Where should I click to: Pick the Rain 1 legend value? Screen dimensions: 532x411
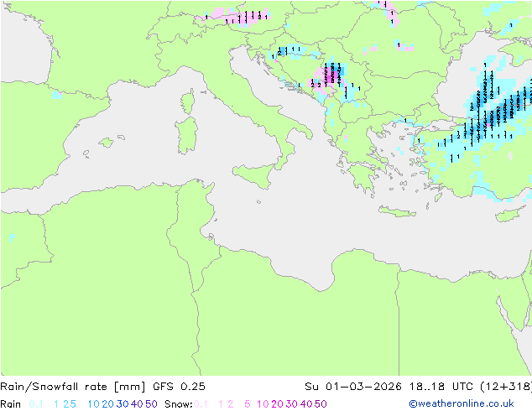[56, 404]
